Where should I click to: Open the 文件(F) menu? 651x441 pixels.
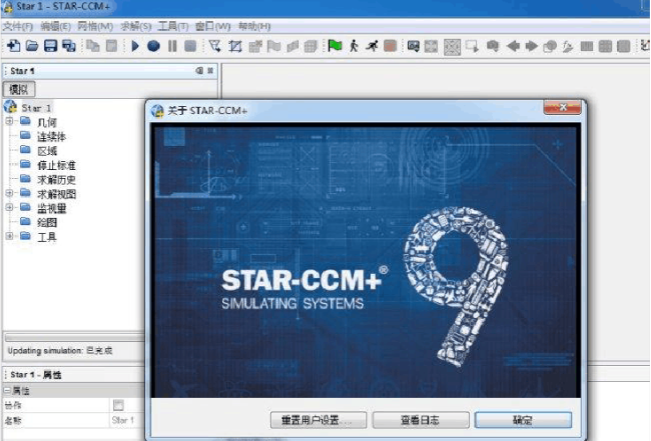click(x=17, y=27)
